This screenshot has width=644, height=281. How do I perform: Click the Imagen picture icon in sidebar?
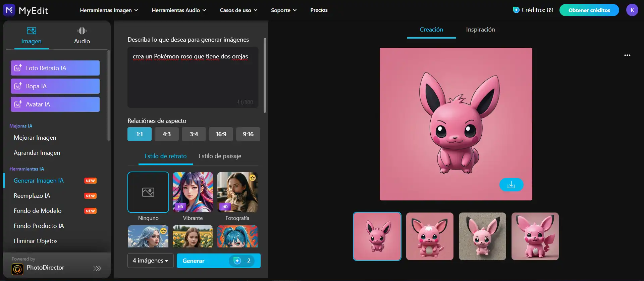click(x=32, y=31)
